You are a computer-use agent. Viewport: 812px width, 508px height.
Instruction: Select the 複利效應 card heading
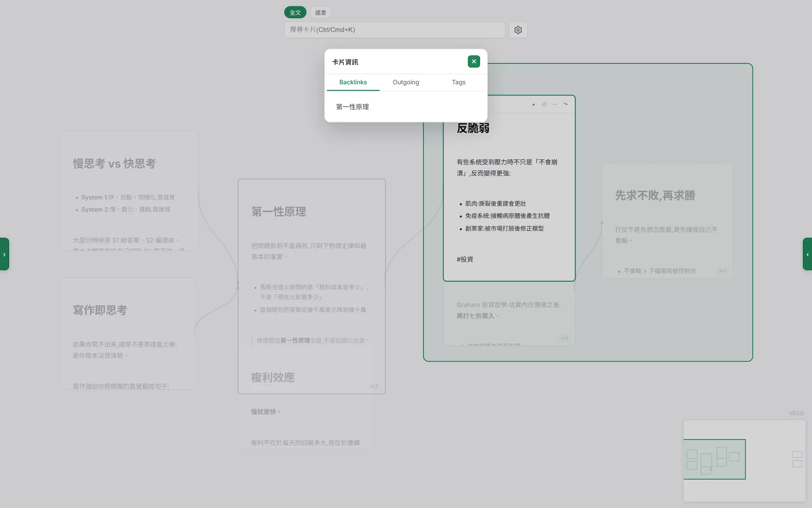pyautogui.click(x=273, y=377)
